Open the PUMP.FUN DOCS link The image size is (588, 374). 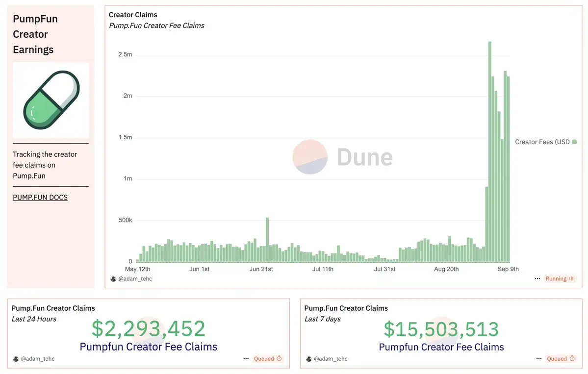(x=40, y=198)
